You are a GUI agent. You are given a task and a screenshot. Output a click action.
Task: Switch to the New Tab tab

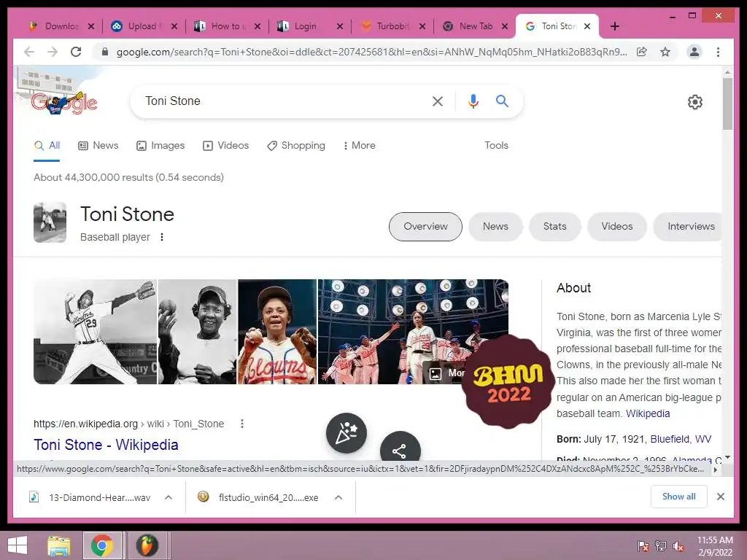coord(474,26)
